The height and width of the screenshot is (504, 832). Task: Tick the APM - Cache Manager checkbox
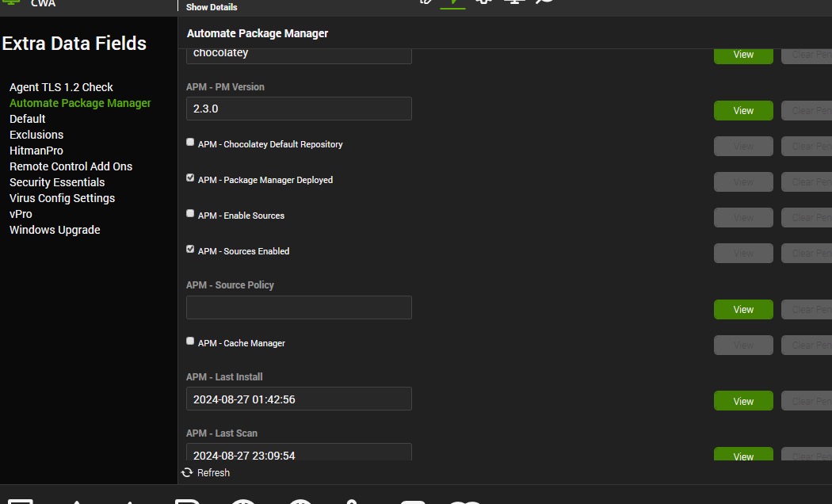pyautogui.click(x=190, y=342)
